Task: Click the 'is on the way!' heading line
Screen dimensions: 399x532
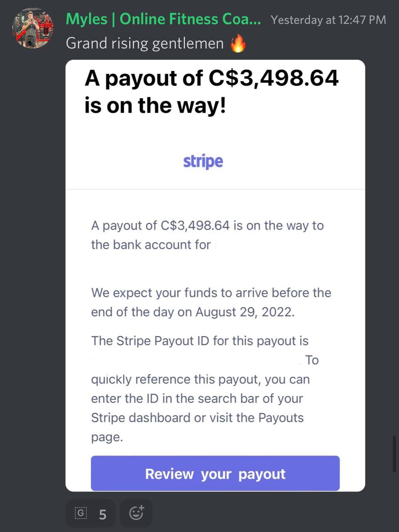Action: pyautogui.click(x=155, y=105)
